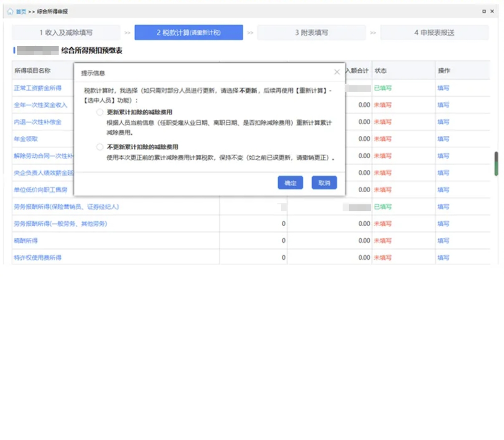The height and width of the screenshot is (440, 504).
Task: Open step 4 申报表报送 tab
Action: point(434,33)
